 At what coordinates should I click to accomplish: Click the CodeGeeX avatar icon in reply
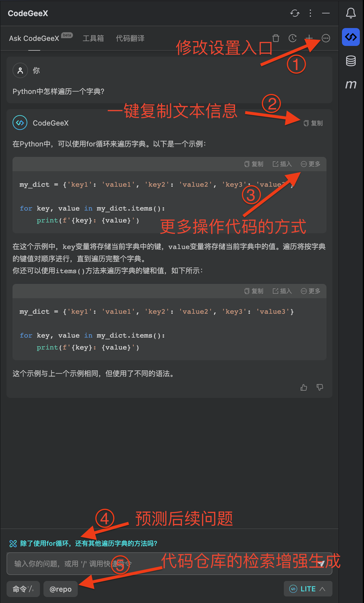(20, 123)
